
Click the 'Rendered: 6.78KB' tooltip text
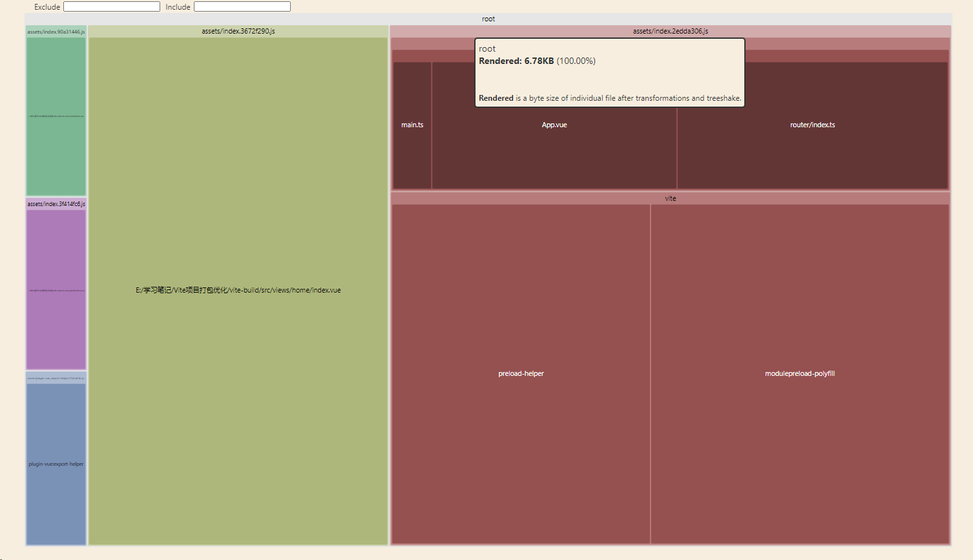(516, 61)
